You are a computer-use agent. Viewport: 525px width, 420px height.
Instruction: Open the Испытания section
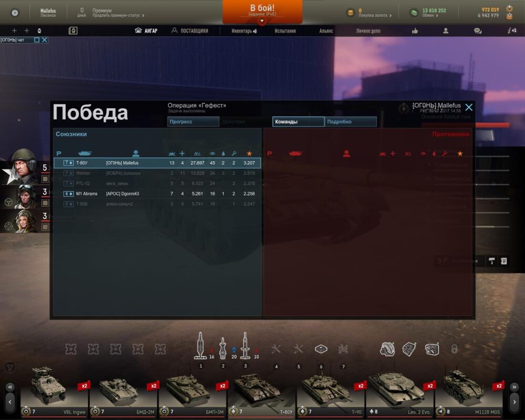(285, 31)
